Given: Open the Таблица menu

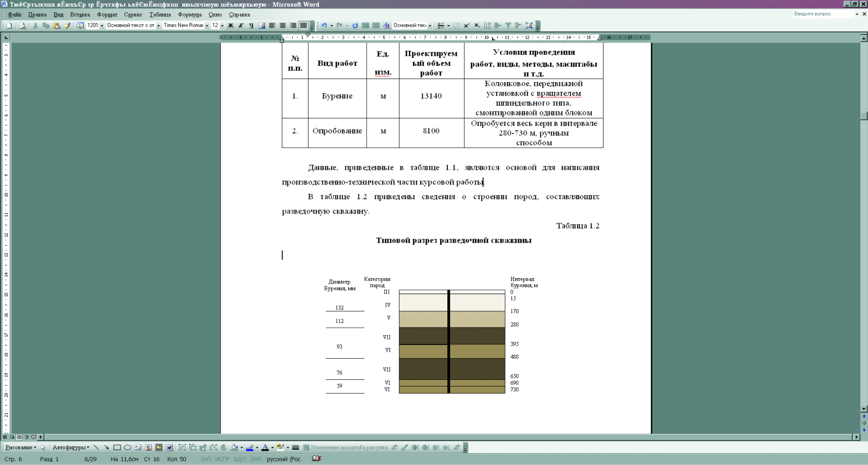Looking at the screenshot, I should click(160, 14).
